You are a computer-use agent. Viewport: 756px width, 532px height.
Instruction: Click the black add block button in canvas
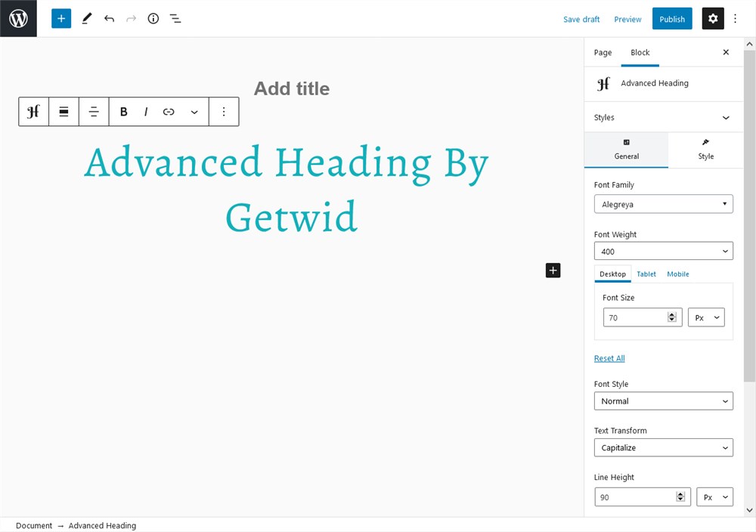pyautogui.click(x=553, y=271)
